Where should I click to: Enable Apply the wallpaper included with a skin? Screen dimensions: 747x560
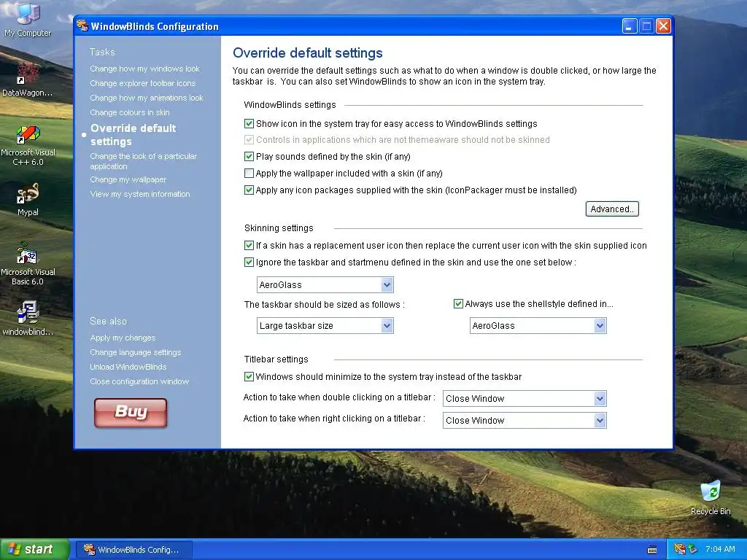249,174
